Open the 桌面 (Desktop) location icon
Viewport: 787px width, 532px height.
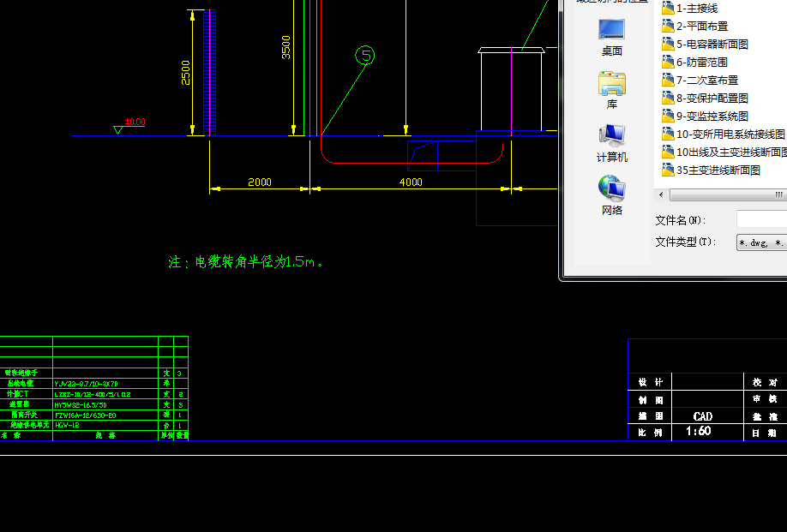(x=611, y=37)
